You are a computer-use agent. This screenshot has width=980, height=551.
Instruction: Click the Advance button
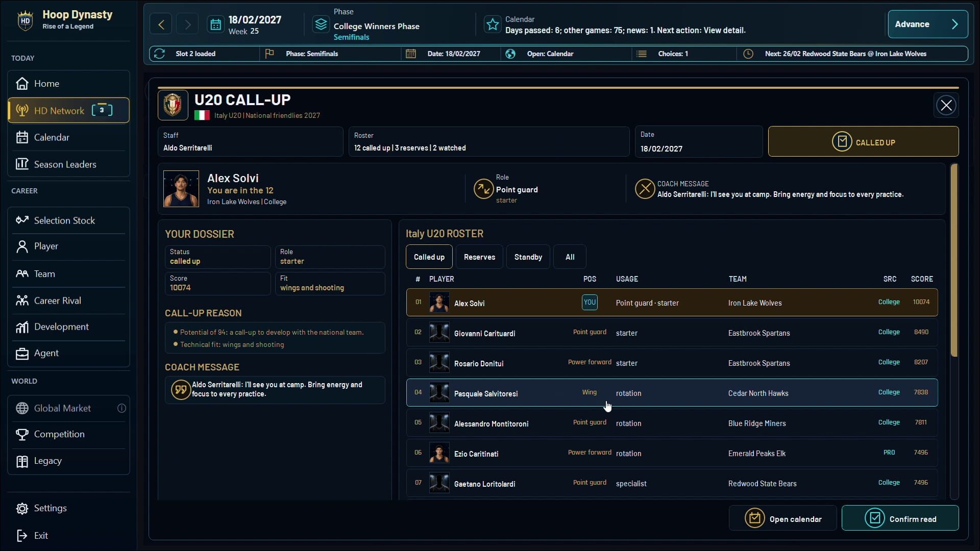[927, 24]
